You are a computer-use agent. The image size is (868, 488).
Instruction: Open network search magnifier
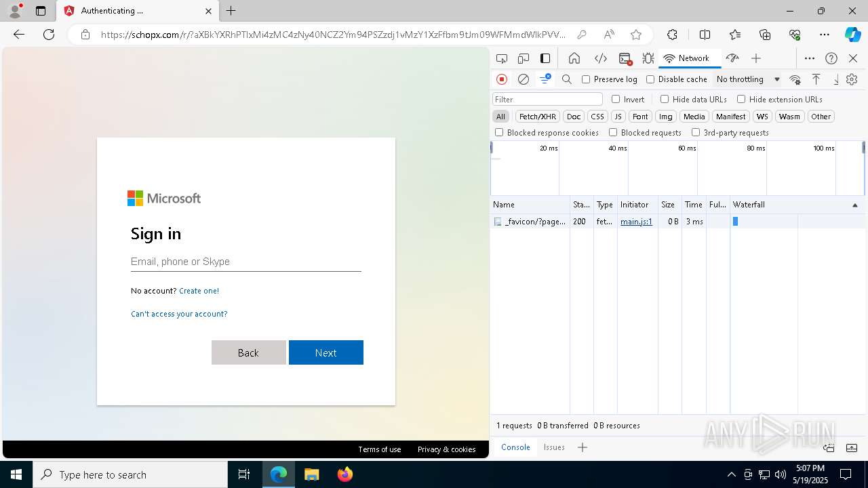click(x=567, y=79)
